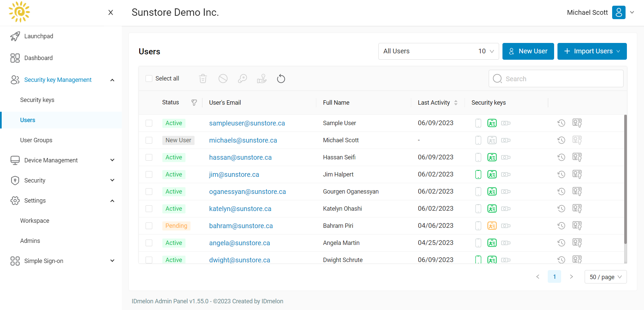This screenshot has width=644, height=310.
Task: Open Workspace under Settings
Action: (35, 221)
